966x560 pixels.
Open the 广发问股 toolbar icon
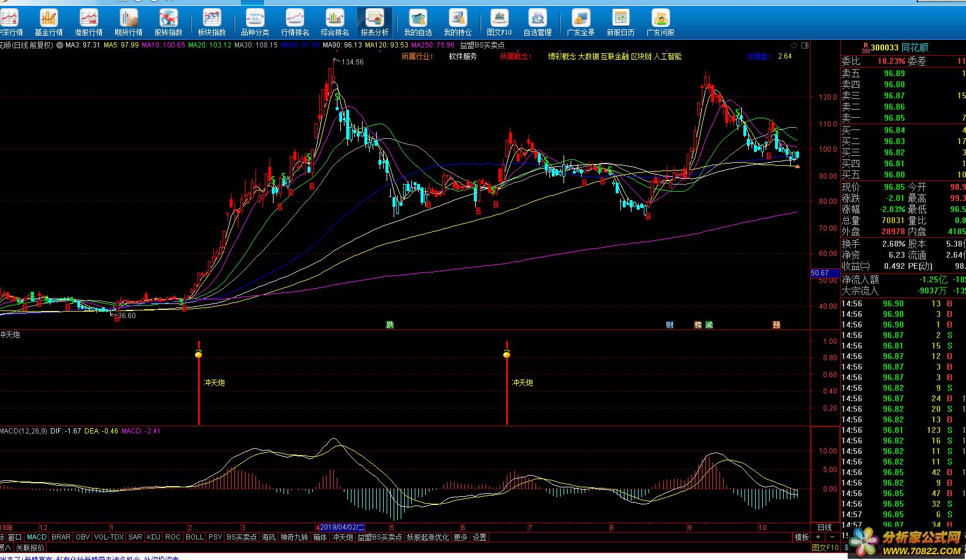click(660, 23)
